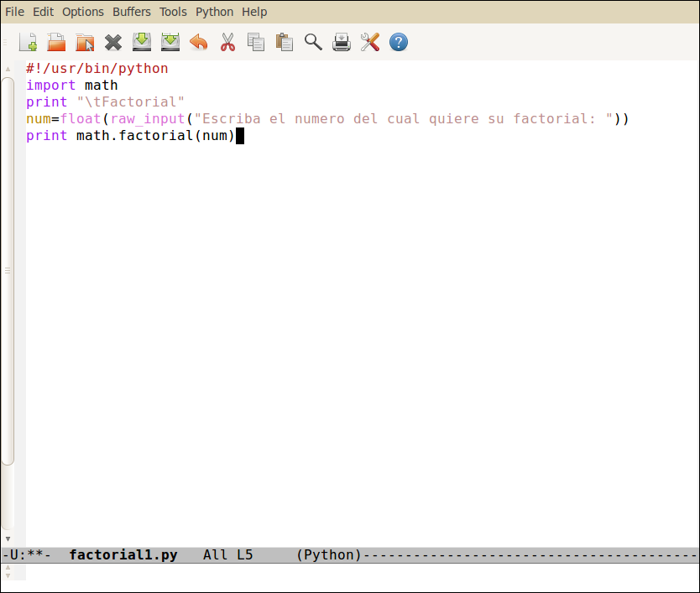Click the All L5 position indicator

[228, 554]
